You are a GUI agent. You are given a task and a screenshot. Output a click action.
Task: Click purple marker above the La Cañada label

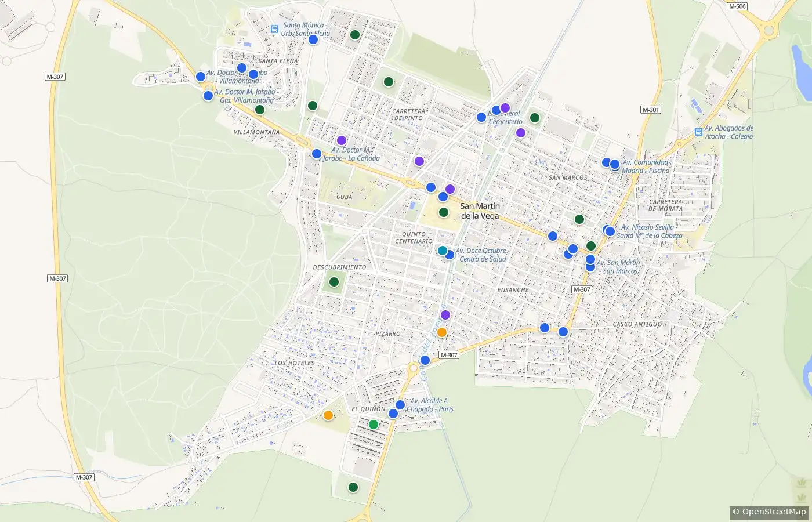[342, 140]
